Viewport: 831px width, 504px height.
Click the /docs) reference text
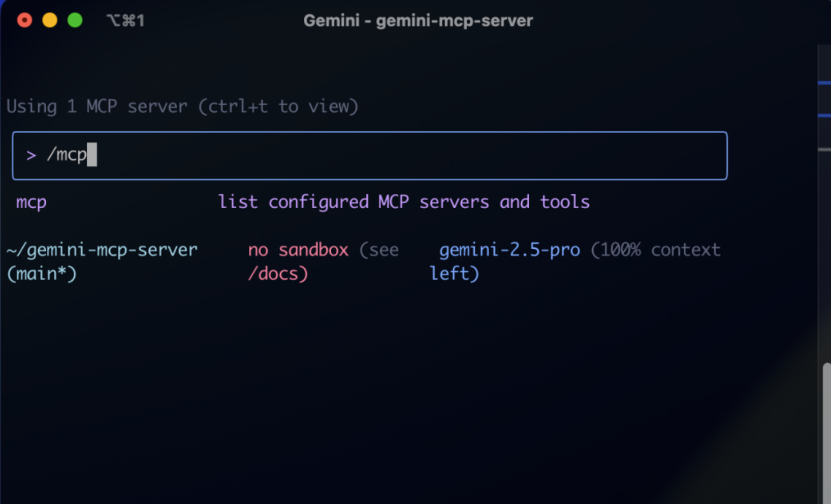278,274
